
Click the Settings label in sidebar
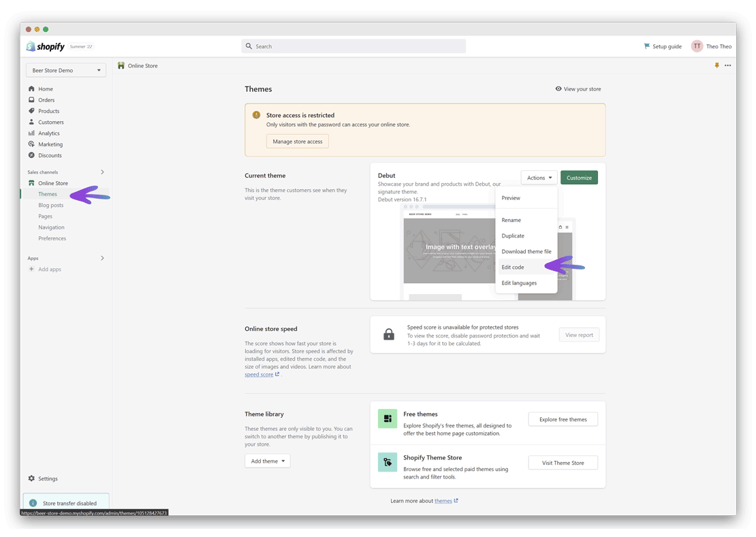[48, 478]
